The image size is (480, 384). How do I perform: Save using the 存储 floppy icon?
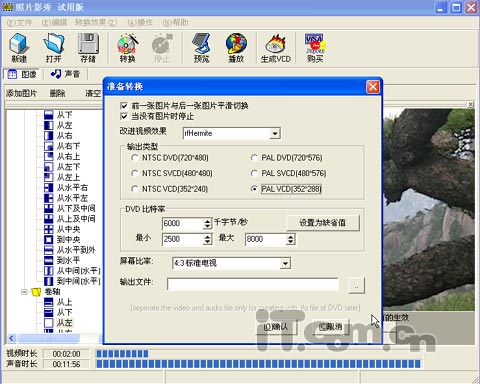(x=88, y=48)
